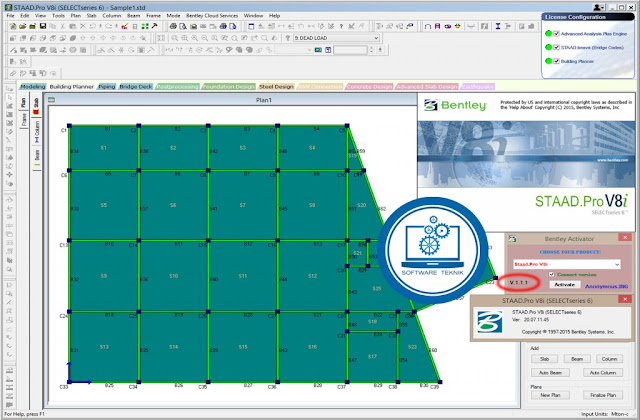Open the Bentley Cloud Services menu

point(212,16)
